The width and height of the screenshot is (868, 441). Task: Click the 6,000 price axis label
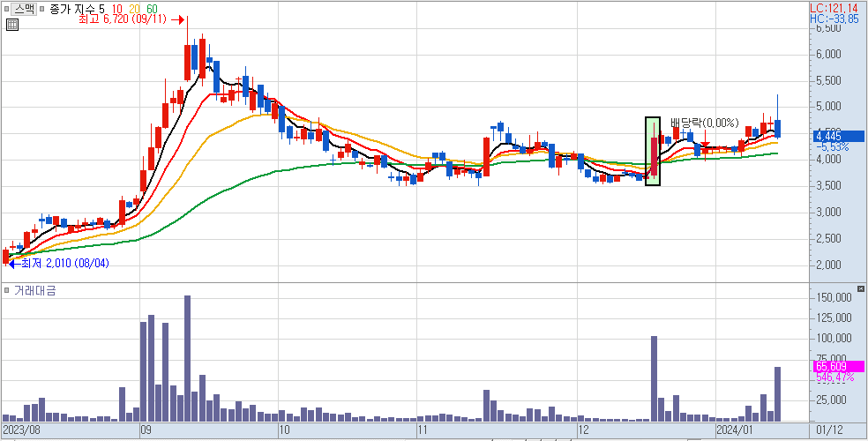828,54
